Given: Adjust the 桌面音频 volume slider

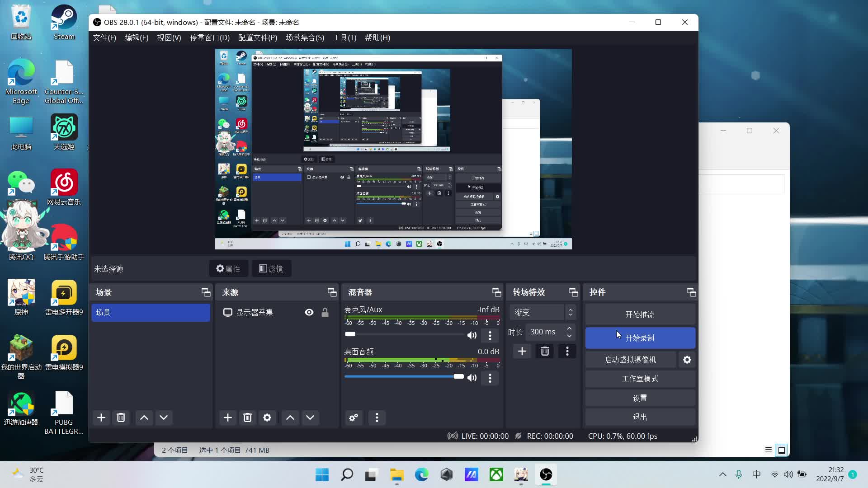Looking at the screenshot, I should click(458, 376).
